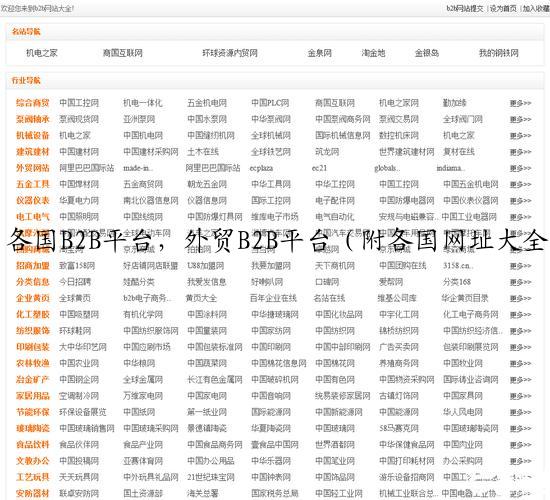Select the 建筑建材 category heading
The height and width of the screenshot is (500, 550).
point(33,152)
